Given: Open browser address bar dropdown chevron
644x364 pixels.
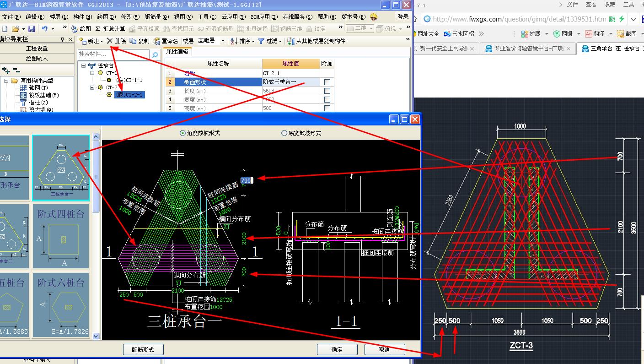Looking at the screenshot, I should (633, 19).
